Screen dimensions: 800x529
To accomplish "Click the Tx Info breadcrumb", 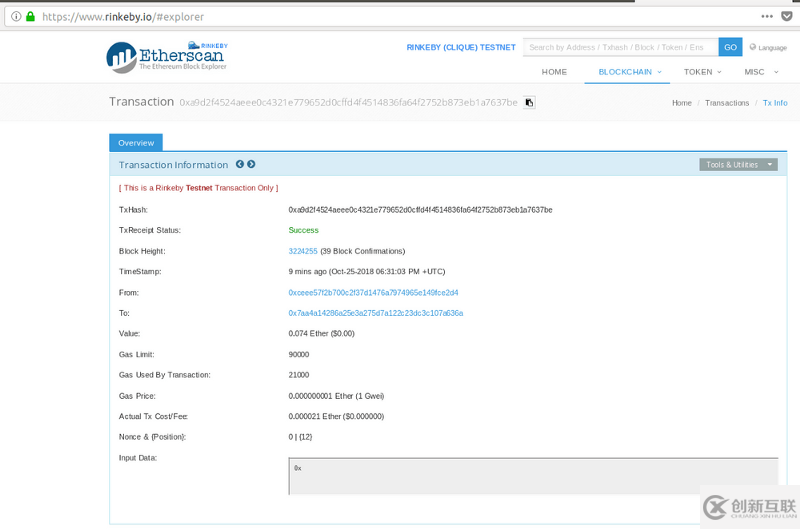I will (x=775, y=103).
